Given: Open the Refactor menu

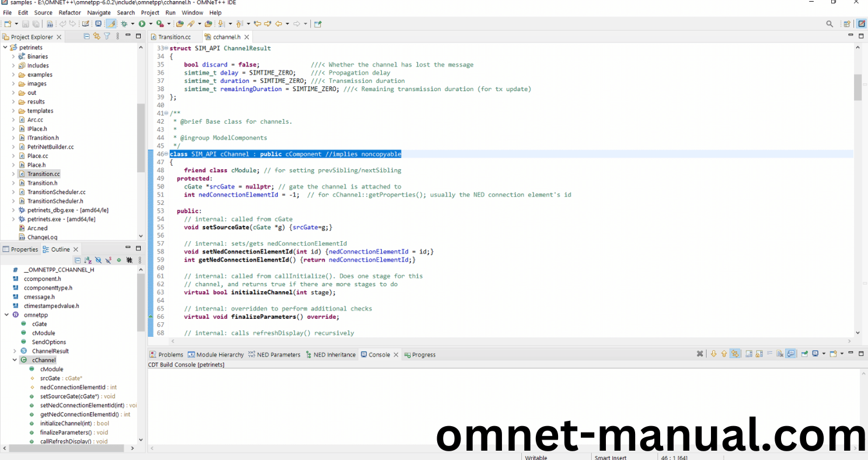Looking at the screenshot, I should 69,12.
